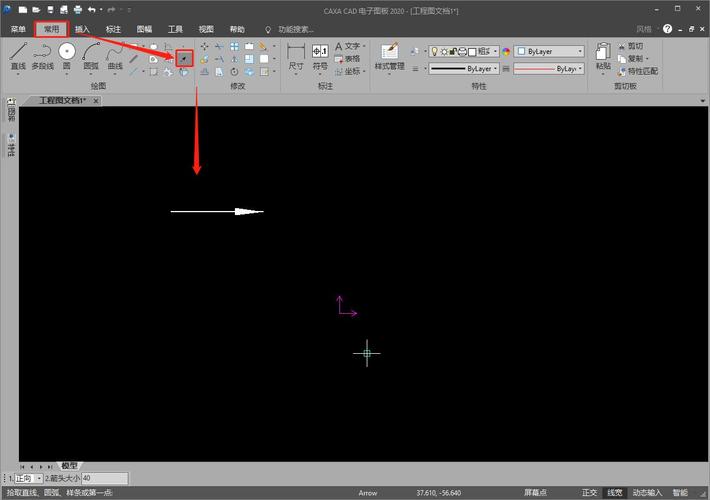Select the 圆弧 arc tool
710x500 pixels.
(x=91, y=56)
